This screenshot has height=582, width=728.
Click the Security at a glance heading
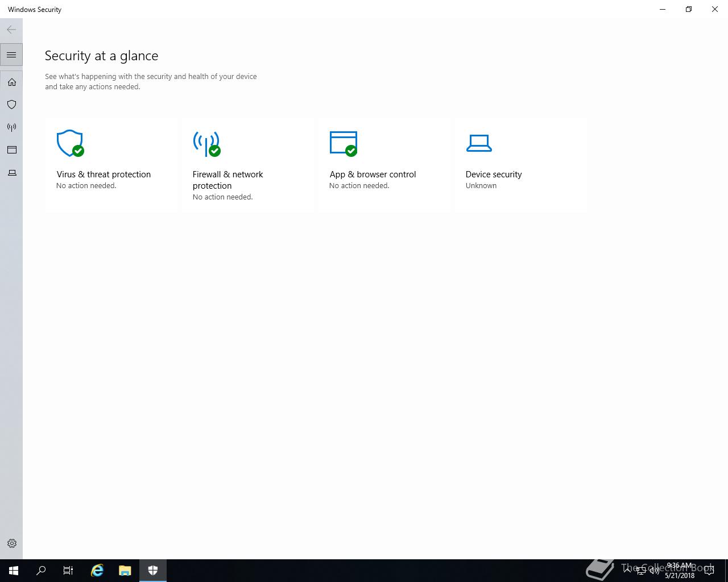tap(102, 56)
